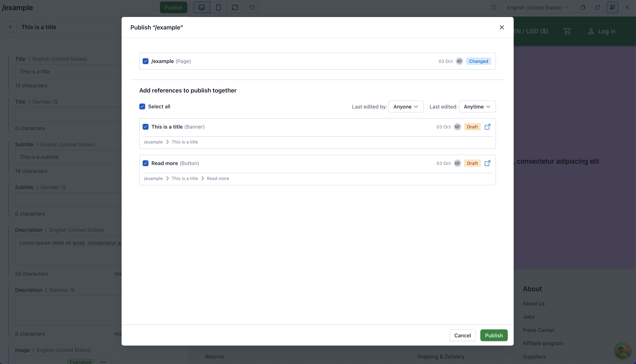This screenshot has height=364, width=636.
Task: Select the fullscreen preview icon
Action: [x=235, y=8]
